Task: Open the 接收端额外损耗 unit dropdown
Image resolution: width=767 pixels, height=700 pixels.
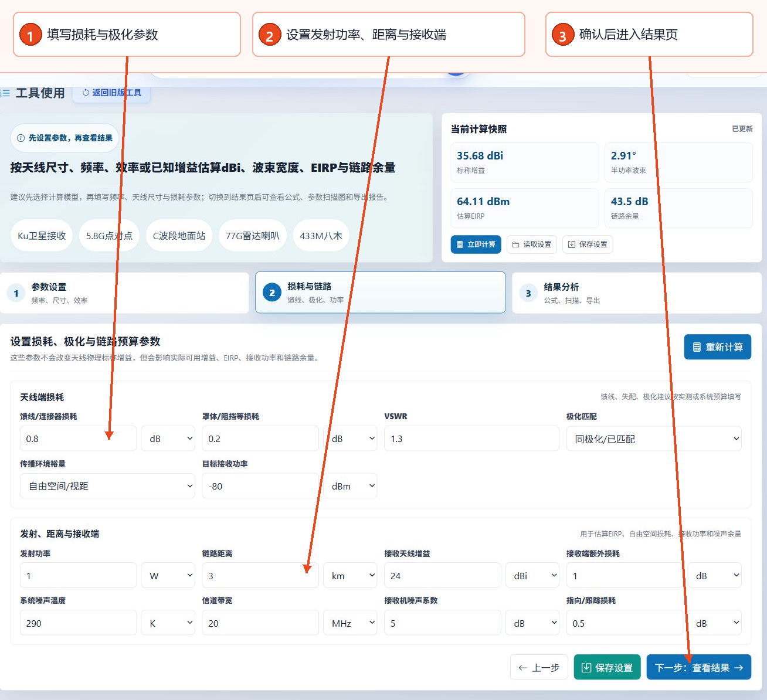Action: coord(715,576)
